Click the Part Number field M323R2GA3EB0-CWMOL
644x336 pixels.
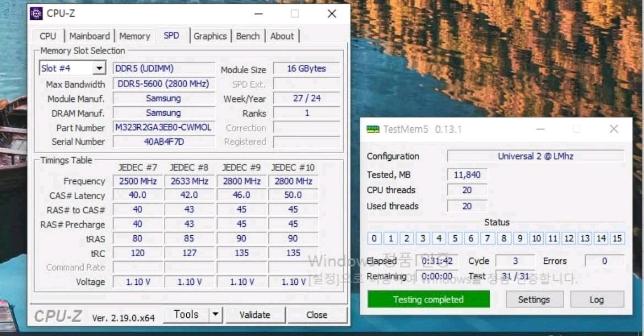coord(164,127)
